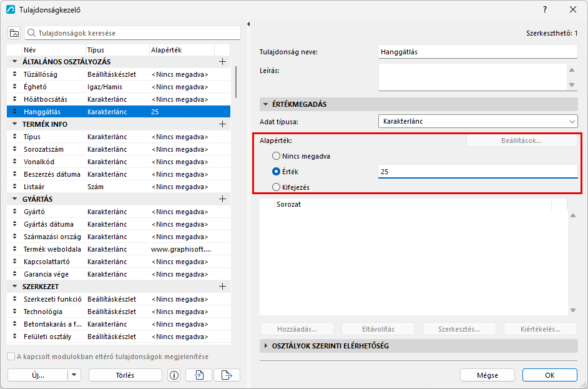Image resolution: width=588 pixels, height=389 pixels.
Task: Click plus icon in TERMÉK INFO group
Action: (x=222, y=124)
